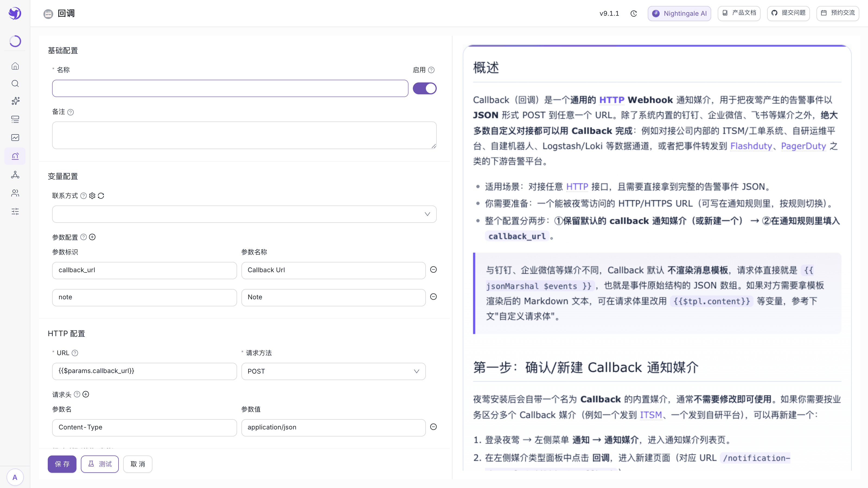Click 提交问题 in the header
This screenshot has height=488, width=868.
789,14
